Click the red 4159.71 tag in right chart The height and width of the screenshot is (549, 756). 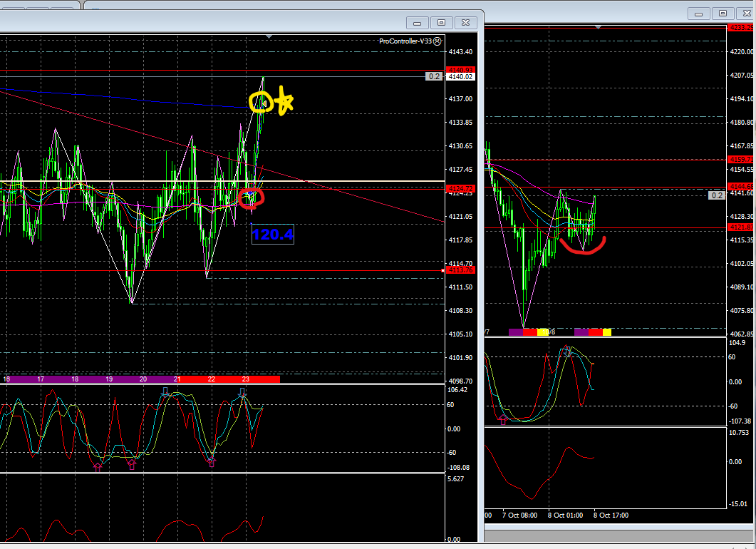coord(742,159)
